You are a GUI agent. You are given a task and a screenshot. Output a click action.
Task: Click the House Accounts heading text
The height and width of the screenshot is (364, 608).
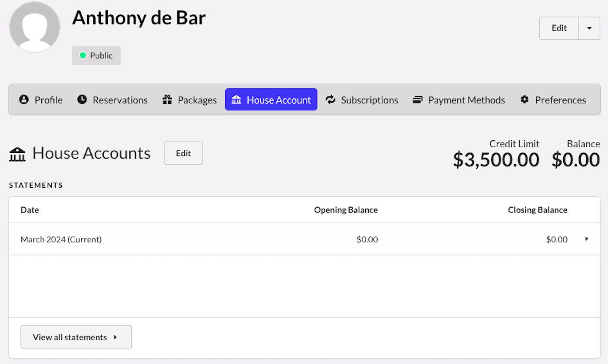click(91, 153)
